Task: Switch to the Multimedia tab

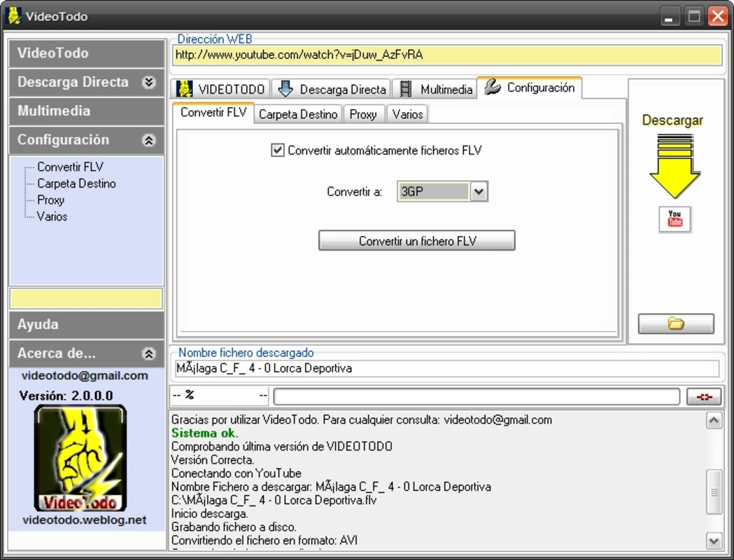Action: click(435, 89)
